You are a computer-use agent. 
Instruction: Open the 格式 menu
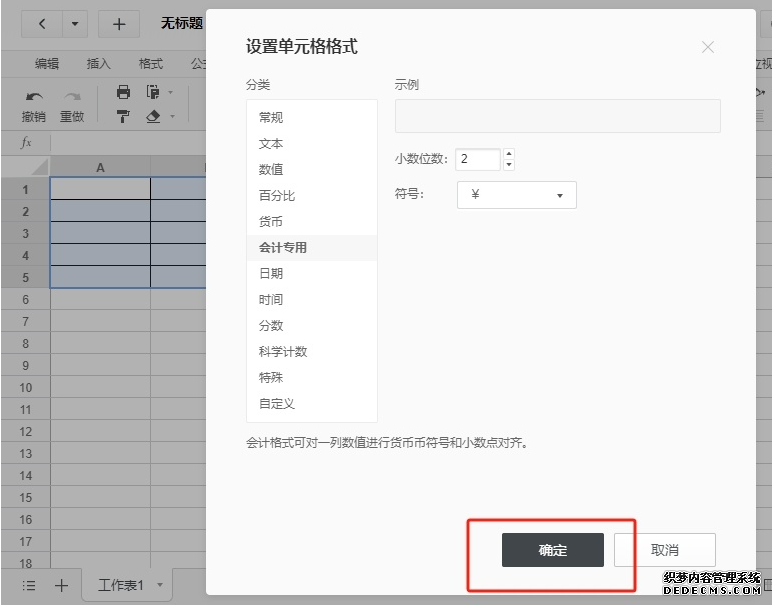[151, 64]
